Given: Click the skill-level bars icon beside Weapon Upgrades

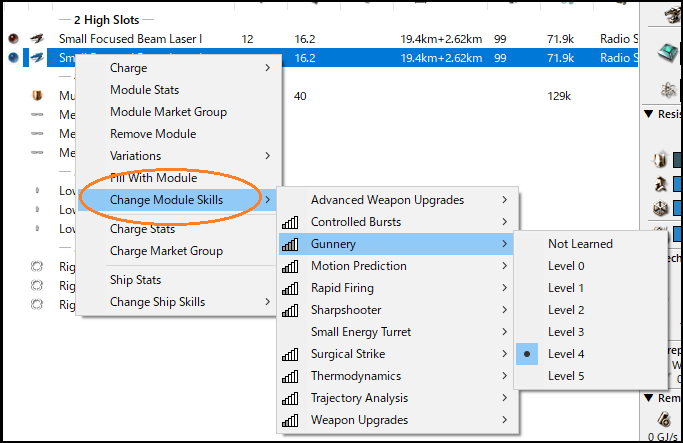Looking at the screenshot, I should (x=291, y=420).
